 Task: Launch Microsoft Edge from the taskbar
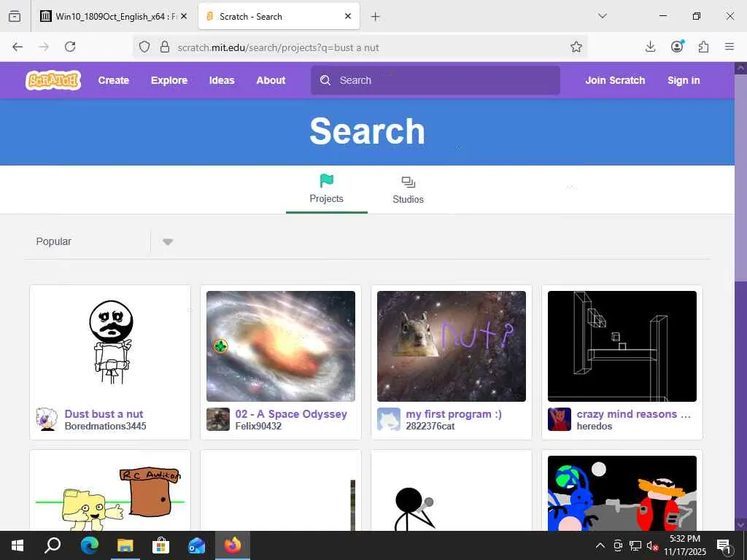(x=90, y=545)
